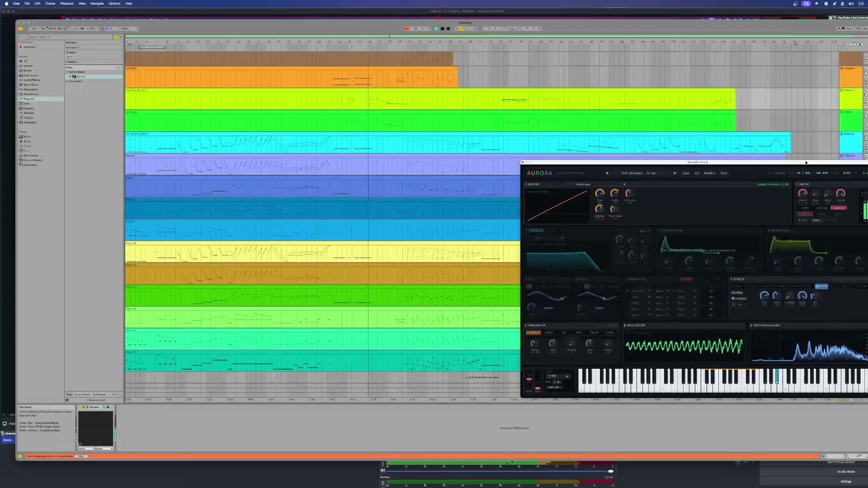Select the UP arpeggiator mode
Image resolution: width=868 pixels, height=488 pixels.
coord(533,333)
